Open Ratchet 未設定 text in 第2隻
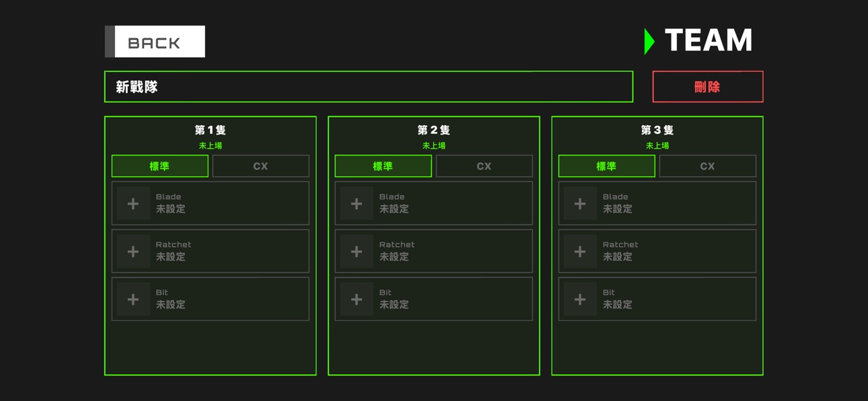 click(x=394, y=257)
